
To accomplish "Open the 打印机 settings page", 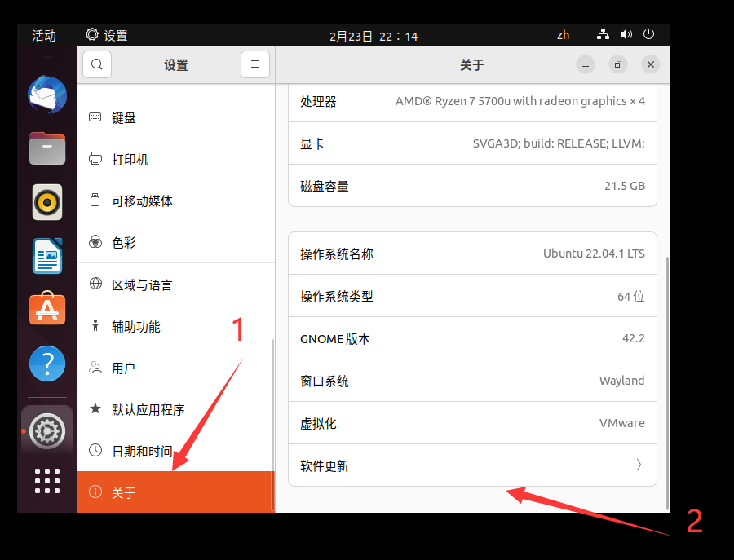I will coord(176,159).
